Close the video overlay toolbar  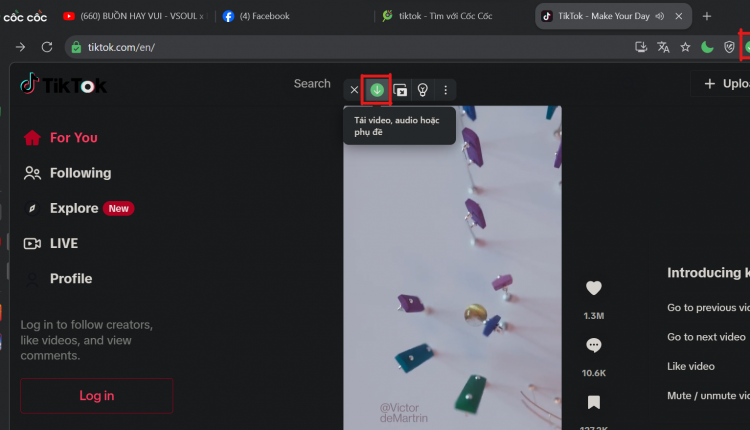[354, 89]
